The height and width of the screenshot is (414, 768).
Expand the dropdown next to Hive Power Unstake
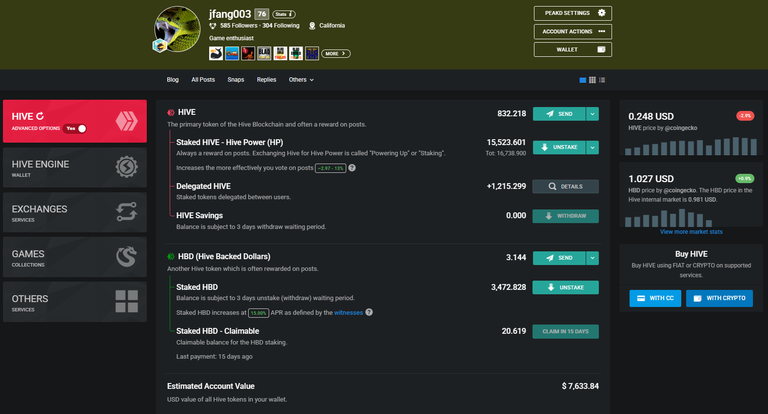coord(592,147)
